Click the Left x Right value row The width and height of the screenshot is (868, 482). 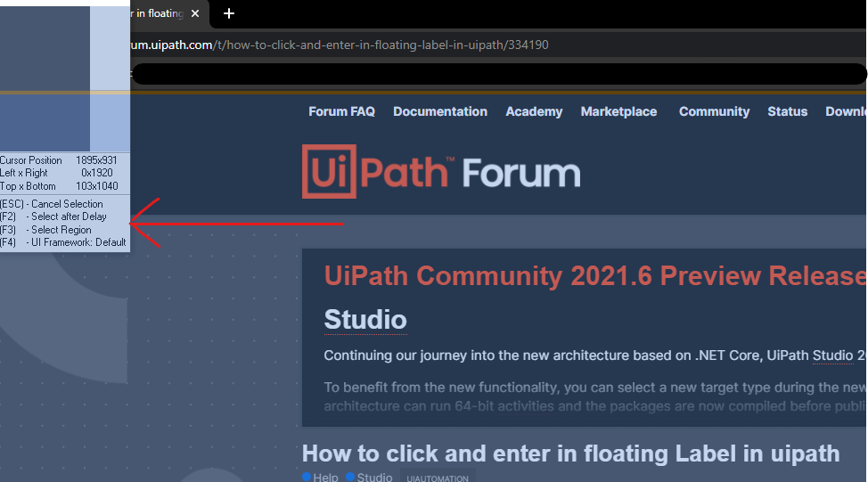point(56,173)
